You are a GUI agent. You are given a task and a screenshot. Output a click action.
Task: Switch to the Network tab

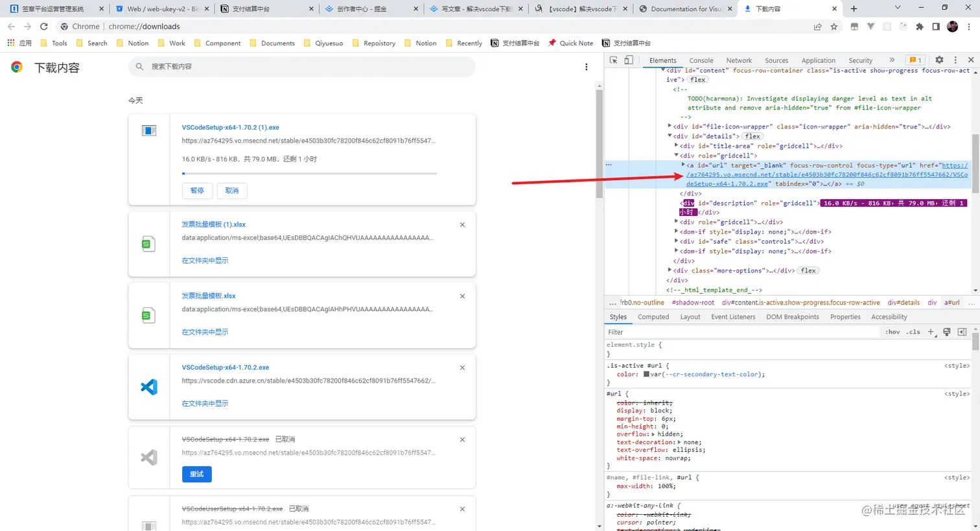coord(739,60)
